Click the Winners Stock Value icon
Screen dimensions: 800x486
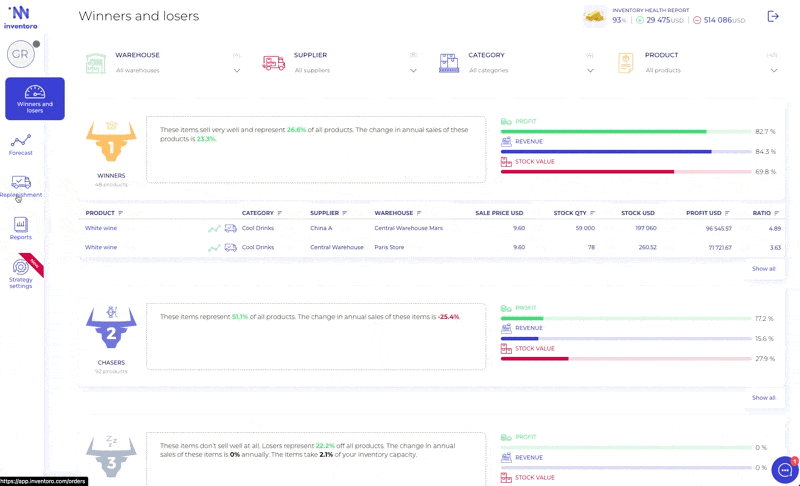[506, 162]
